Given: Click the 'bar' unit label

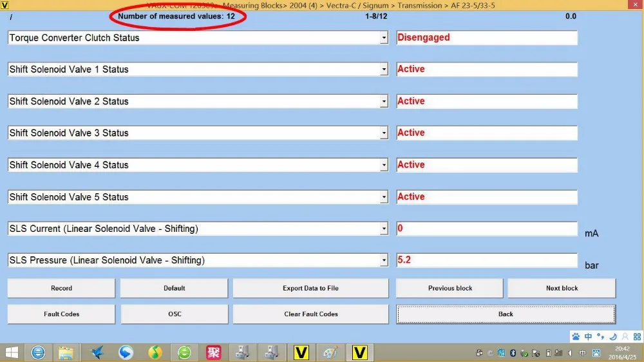Looking at the screenshot, I should (591, 265).
